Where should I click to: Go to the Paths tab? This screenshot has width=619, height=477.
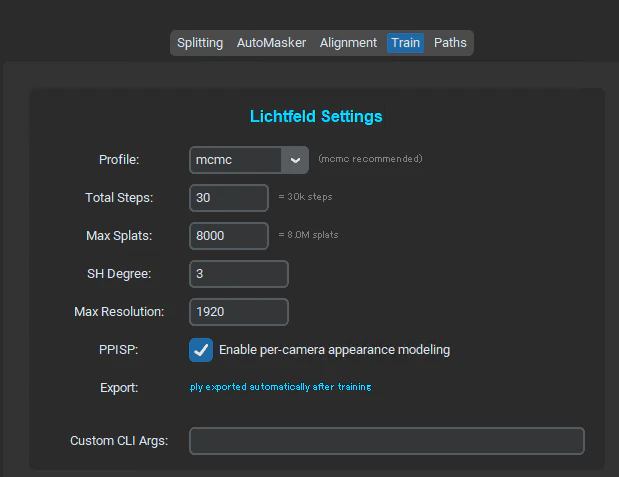[450, 43]
